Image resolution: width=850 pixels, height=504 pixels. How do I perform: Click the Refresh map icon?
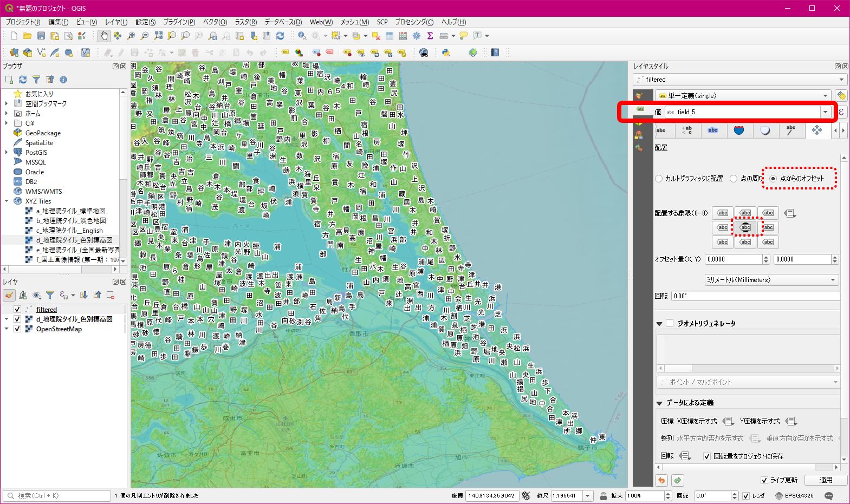coord(280,36)
